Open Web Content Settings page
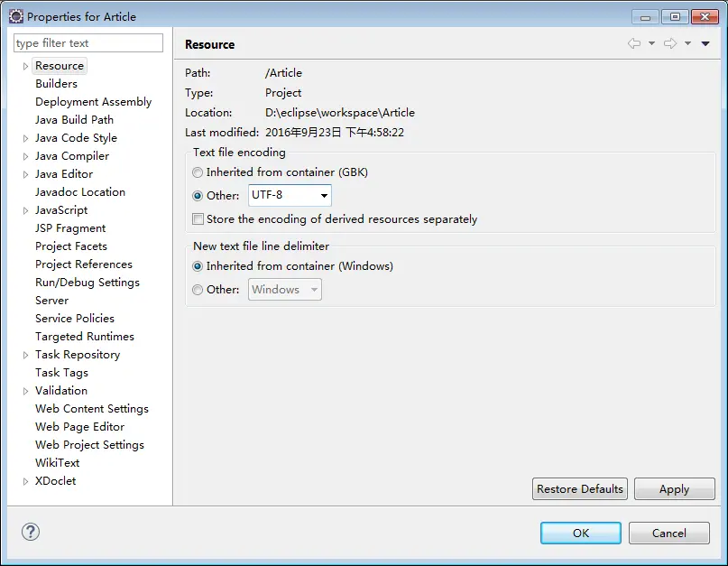 tap(92, 409)
